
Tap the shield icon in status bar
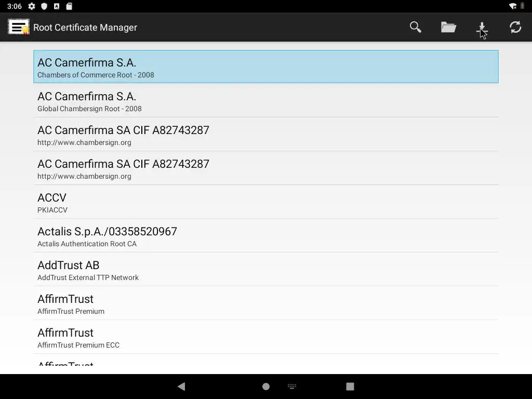[x=44, y=6]
